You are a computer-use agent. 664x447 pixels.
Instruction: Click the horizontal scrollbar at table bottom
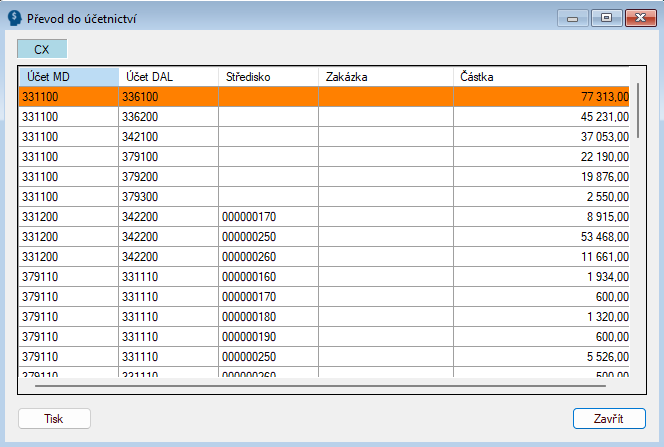pos(320,386)
